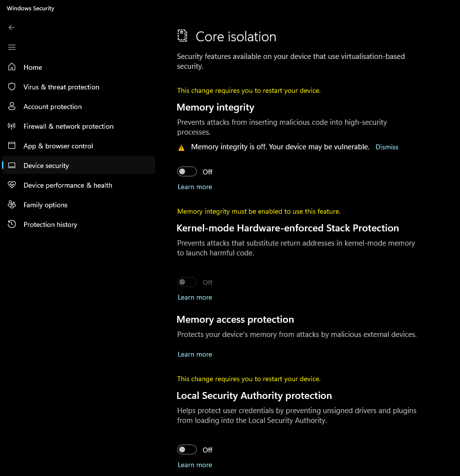The width and height of the screenshot is (460, 476).
Task: Open Learn more under Kernel-mode Stack Protection
Action: [195, 297]
